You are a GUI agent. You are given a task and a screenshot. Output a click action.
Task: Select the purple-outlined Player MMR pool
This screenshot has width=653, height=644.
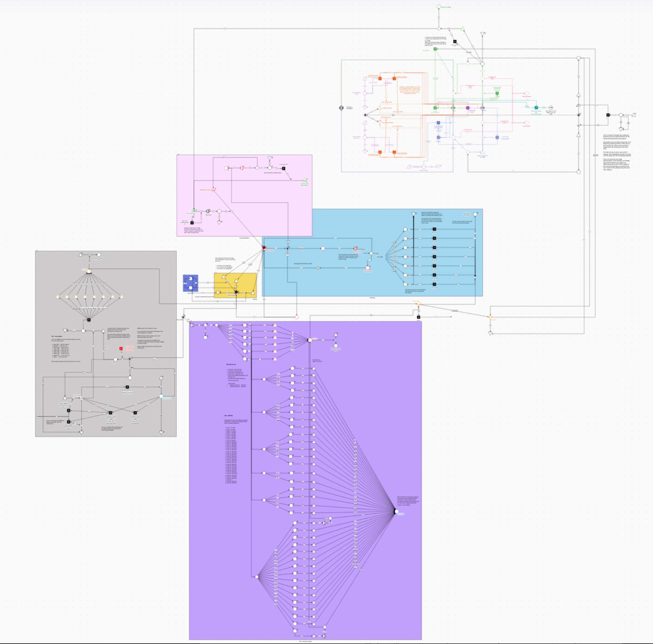click(81, 398)
